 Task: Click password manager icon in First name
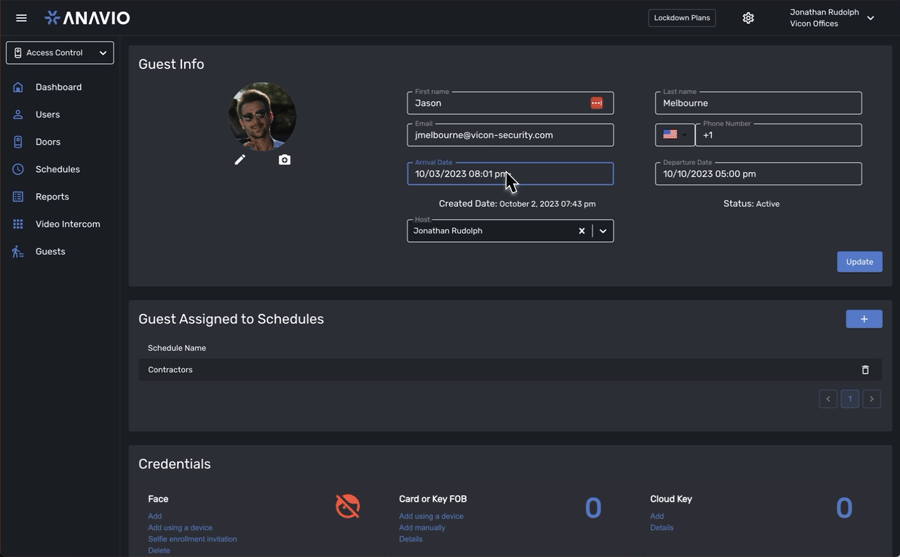point(597,103)
